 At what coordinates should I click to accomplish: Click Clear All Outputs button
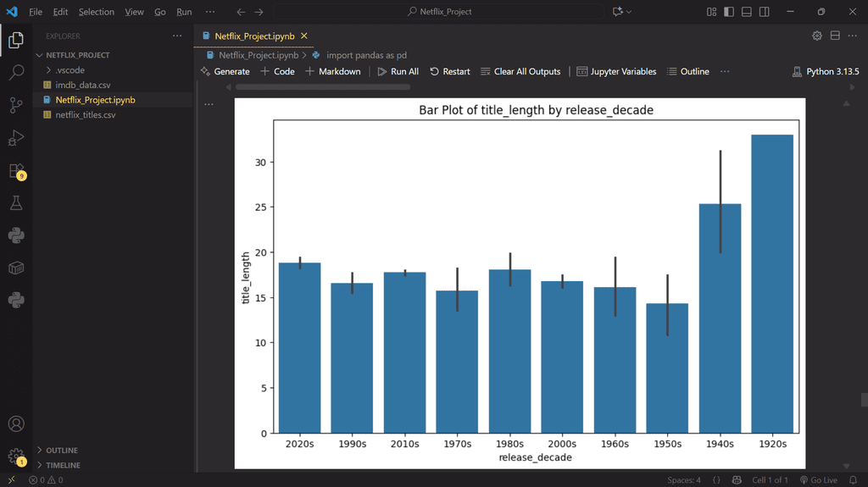click(x=520, y=72)
